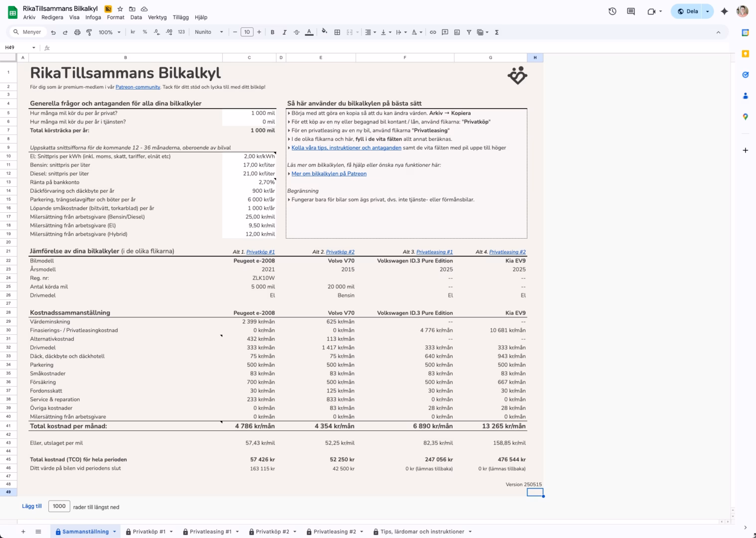
Task: Click the font size field
Action: (x=247, y=32)
